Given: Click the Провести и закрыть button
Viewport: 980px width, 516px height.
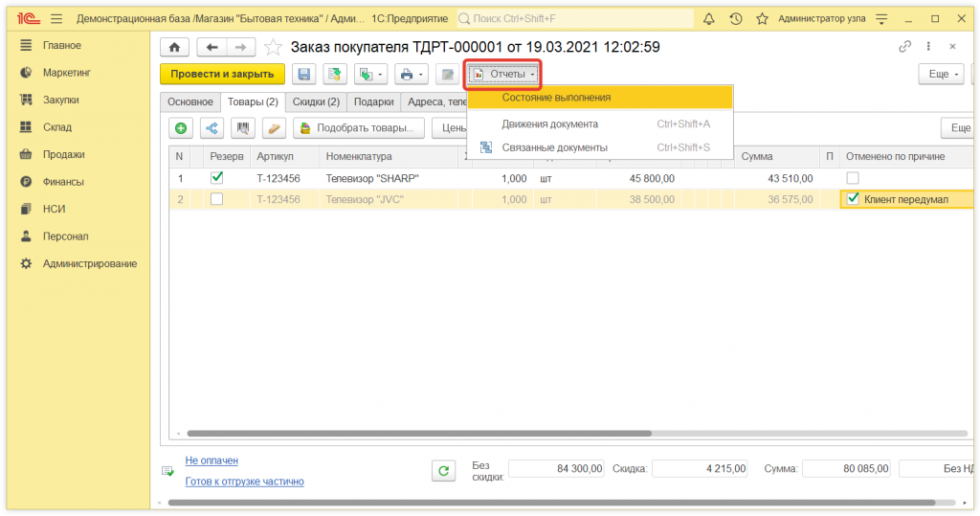Looking at the screenshot, I should click(x=222, y=74).
